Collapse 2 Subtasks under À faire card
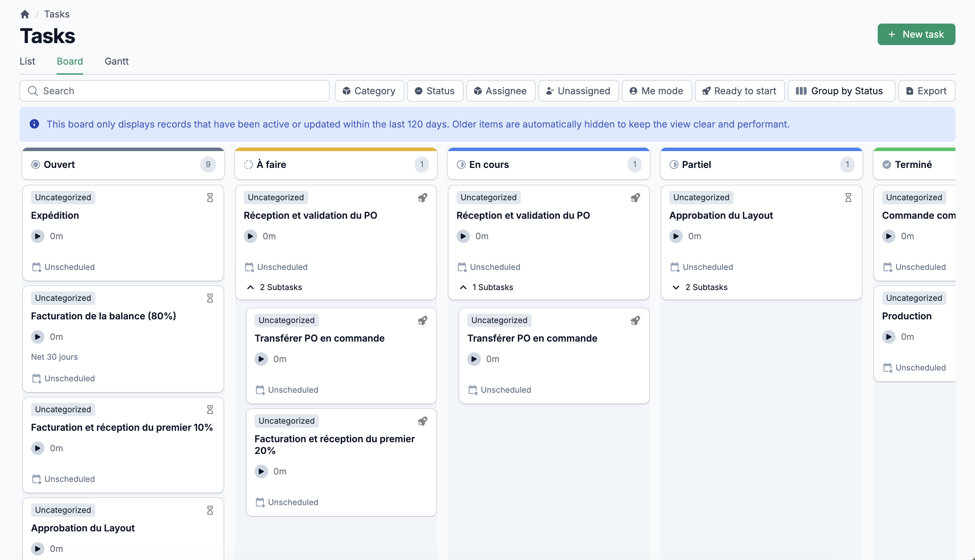The height and width of the screenshot is (560, 975). 274,287
